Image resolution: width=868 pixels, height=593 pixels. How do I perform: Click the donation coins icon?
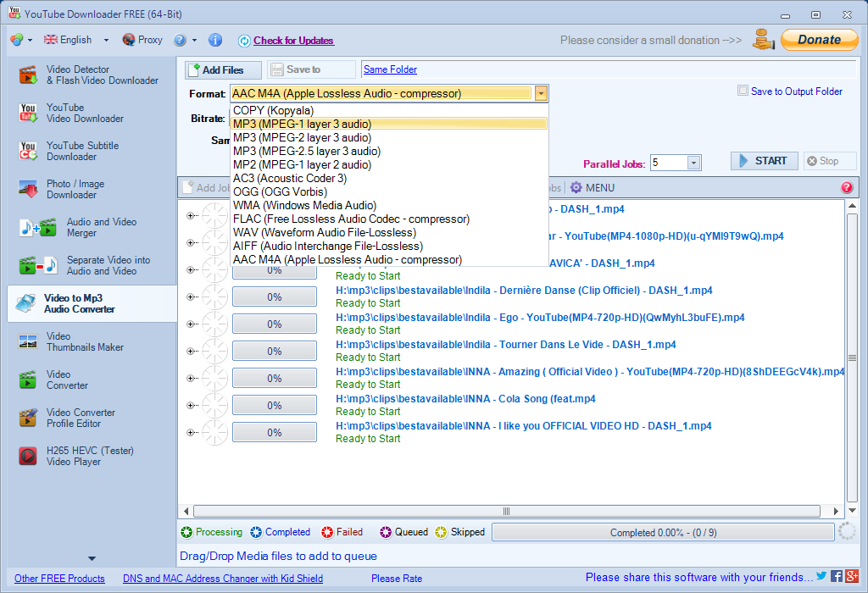(x=764, y=40)
